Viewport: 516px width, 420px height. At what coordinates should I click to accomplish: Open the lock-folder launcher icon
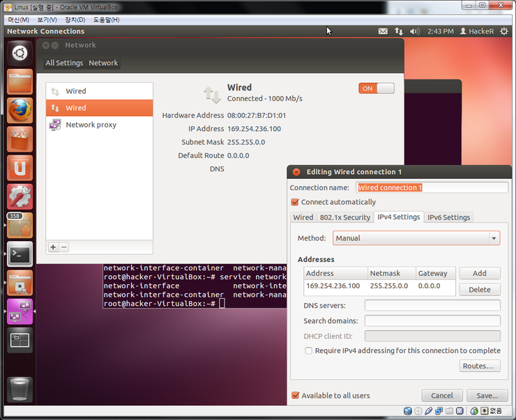[20, 283]
